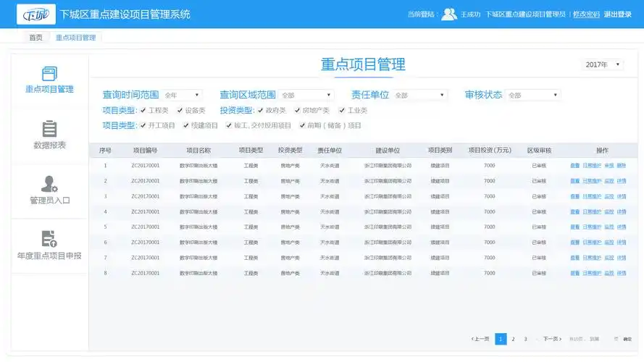Open the 审核状态 dropdown
The width and height of the screenshot is (644, 362).
point(533,96)
